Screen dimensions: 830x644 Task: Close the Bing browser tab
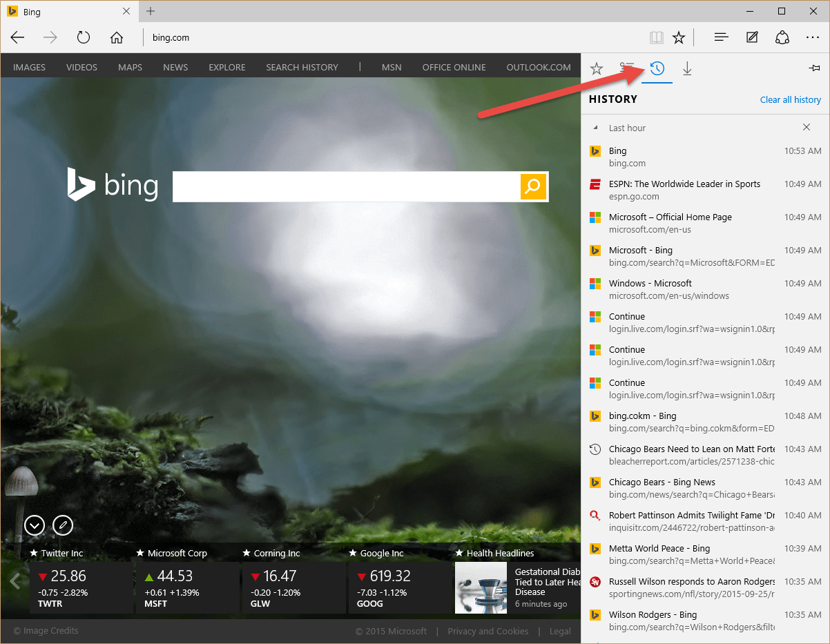pyautogui.click(x=126, y=12)
